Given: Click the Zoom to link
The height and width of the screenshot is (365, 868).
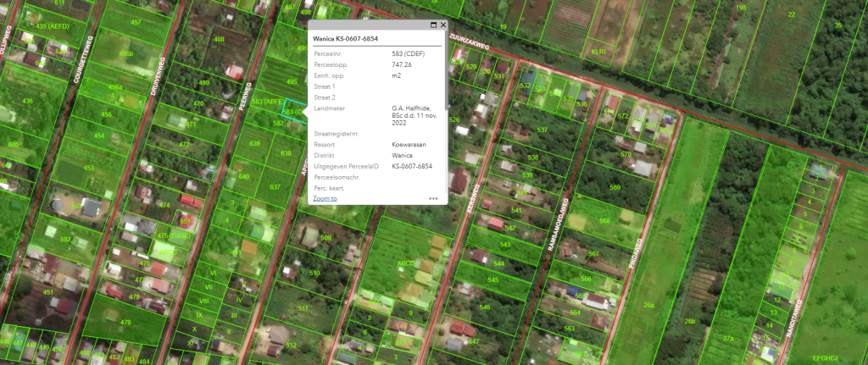Looking at the screenshot, I should click(325, 198).
